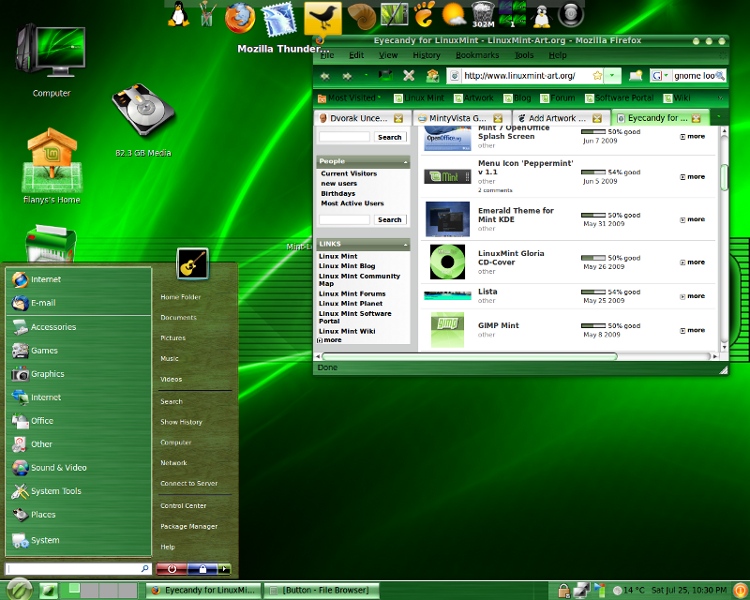Screen dimensions: 750x600
Task: Click the Firefox search magnifier icon
Action: [720, 76]
